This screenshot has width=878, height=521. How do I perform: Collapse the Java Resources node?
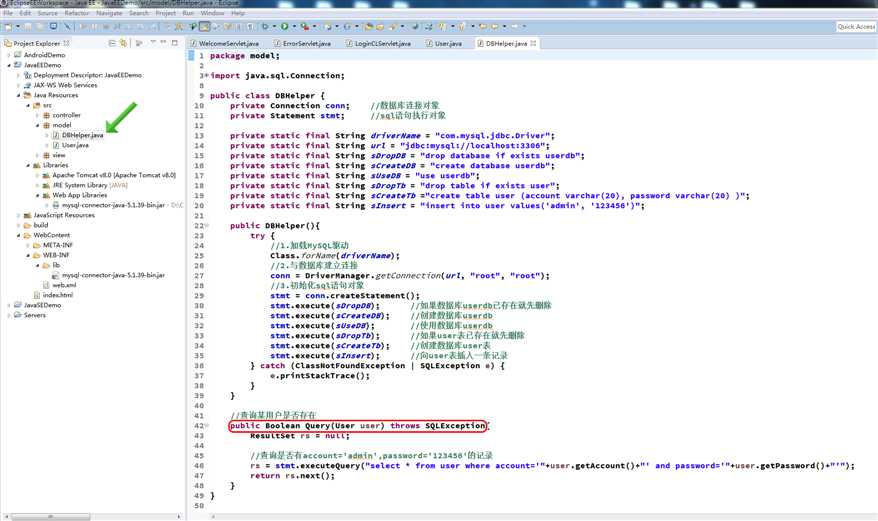(18, 95)
